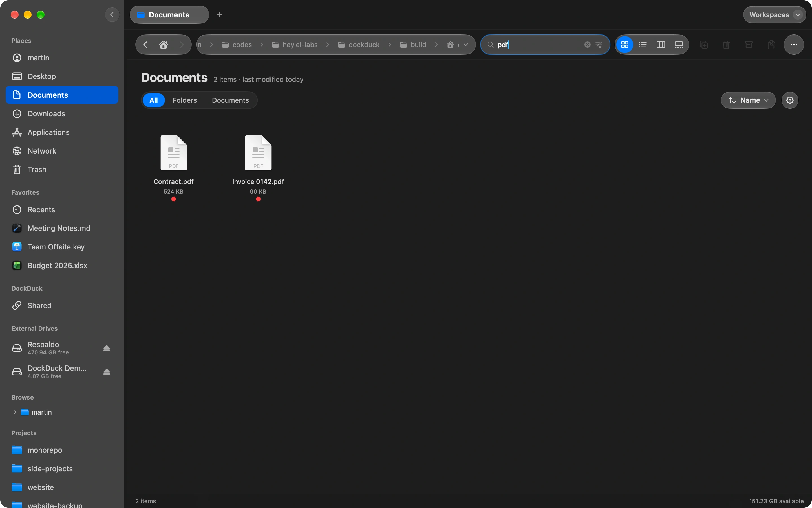The width and height of the screenshot is (812, 508).
Task: Click the build breadcrumb folder
Action: 413,45
